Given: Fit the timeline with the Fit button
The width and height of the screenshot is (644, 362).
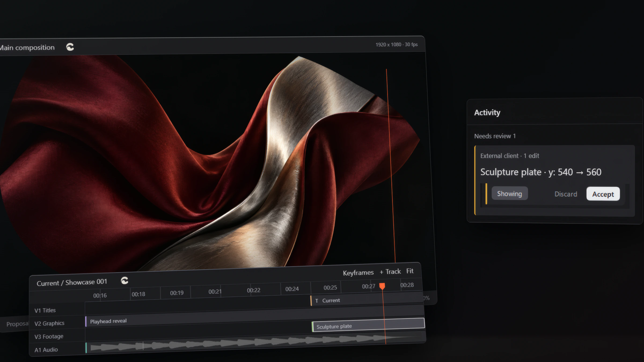Looking at the screenshot, I should tap(410, 271).
